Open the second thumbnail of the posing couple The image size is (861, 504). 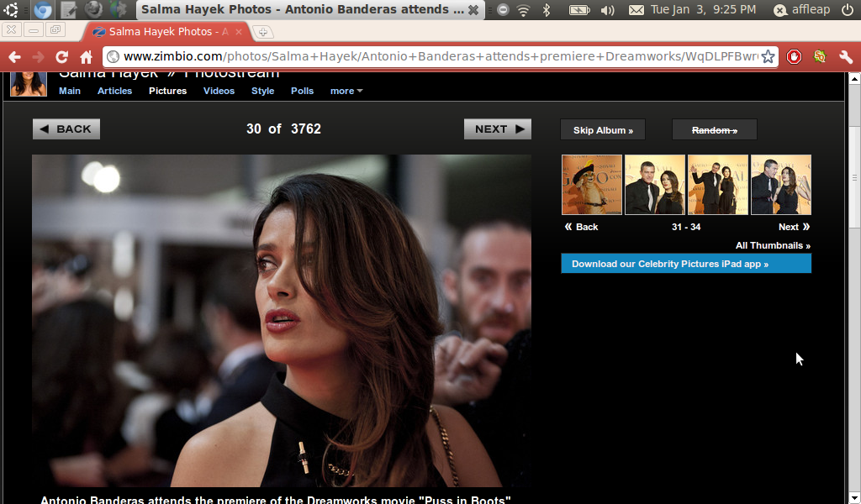655,185
